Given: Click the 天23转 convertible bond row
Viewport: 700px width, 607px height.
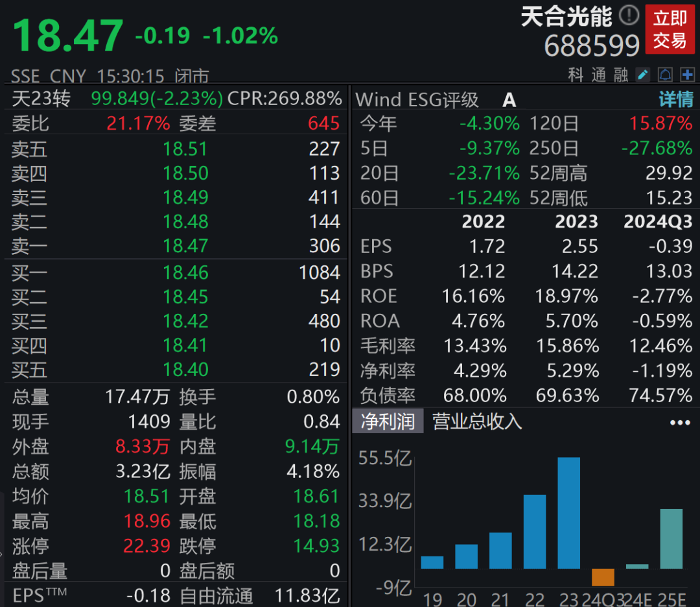Looking at the screenshot, I should pyautogui.click(x=176, y=99).
